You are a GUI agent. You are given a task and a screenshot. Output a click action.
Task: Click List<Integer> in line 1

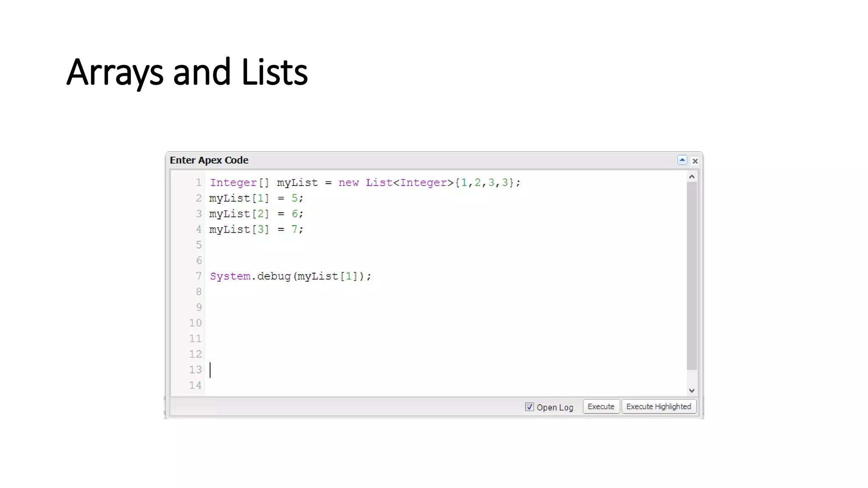[410, 183]
